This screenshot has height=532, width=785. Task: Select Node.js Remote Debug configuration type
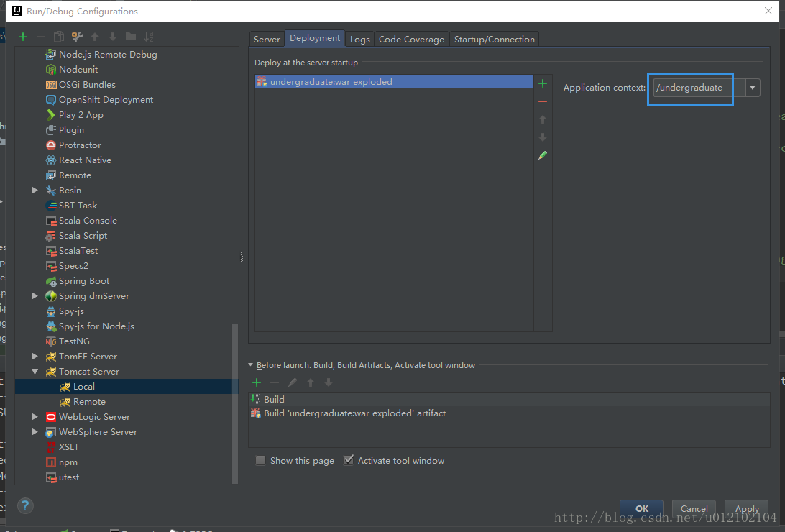tap(101, 54)
